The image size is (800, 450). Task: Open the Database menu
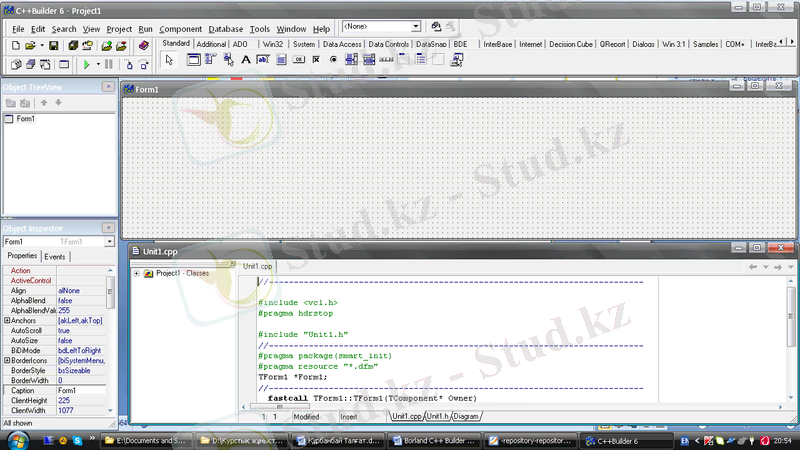point(226,29)
